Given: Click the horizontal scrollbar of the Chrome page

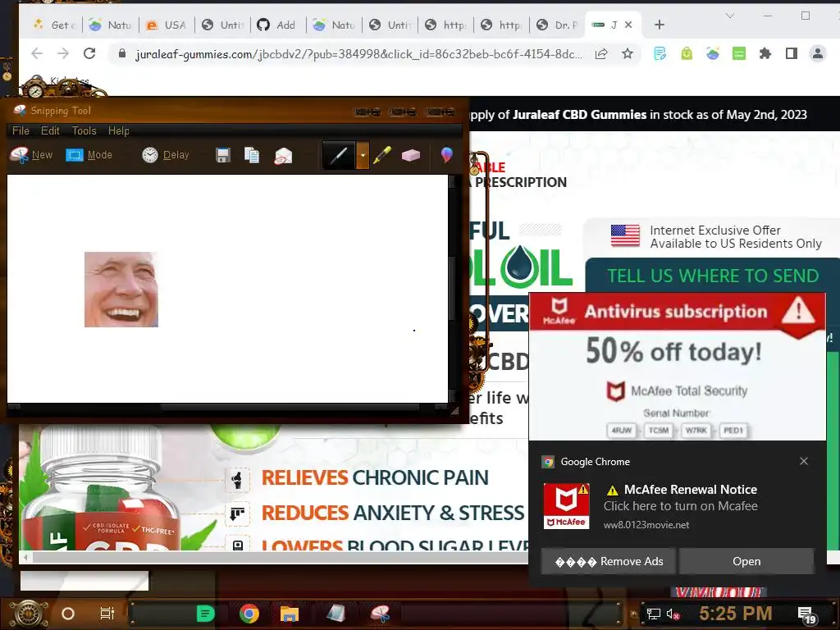Looking at the screenshot, I should [279, 557].
